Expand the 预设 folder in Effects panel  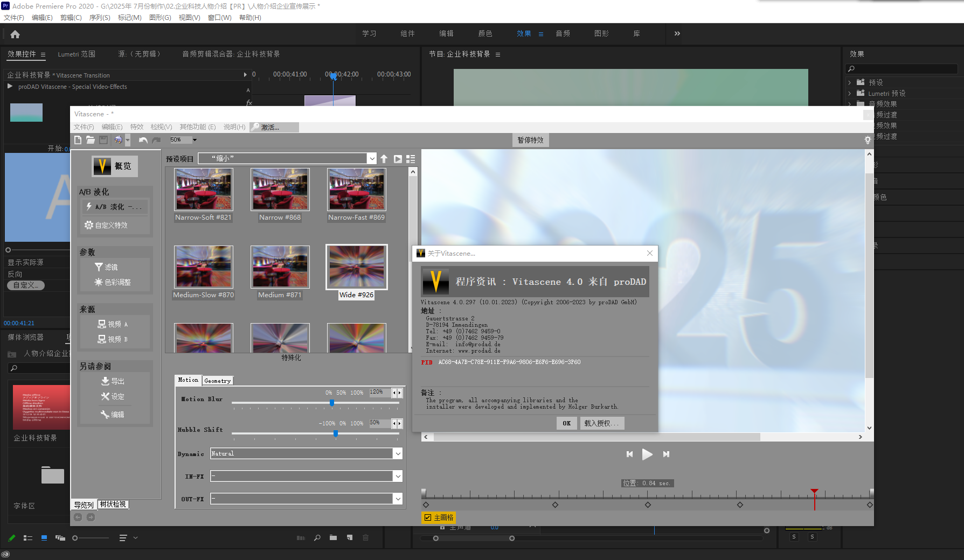coord(850,82)
